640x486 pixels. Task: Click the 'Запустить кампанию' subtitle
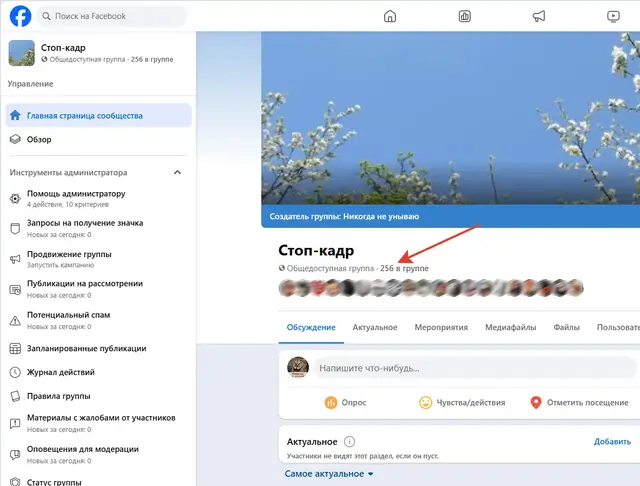click(60, 265)
